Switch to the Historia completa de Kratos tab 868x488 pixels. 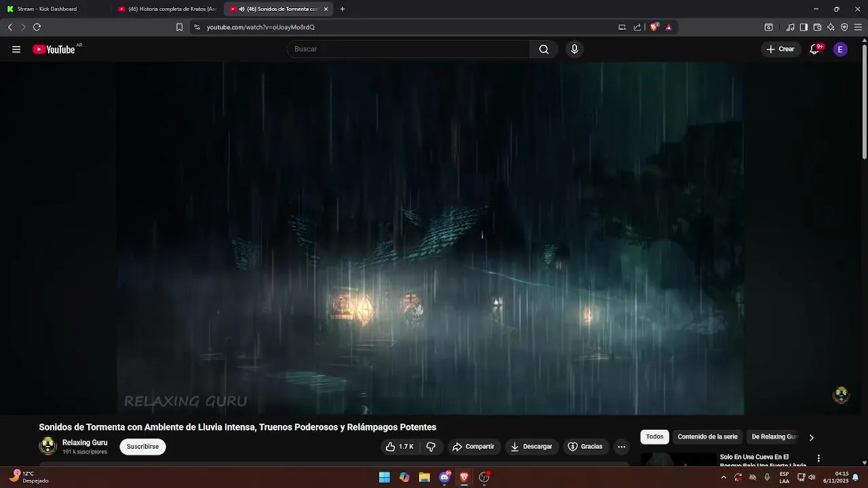click(x=167, y=9)
